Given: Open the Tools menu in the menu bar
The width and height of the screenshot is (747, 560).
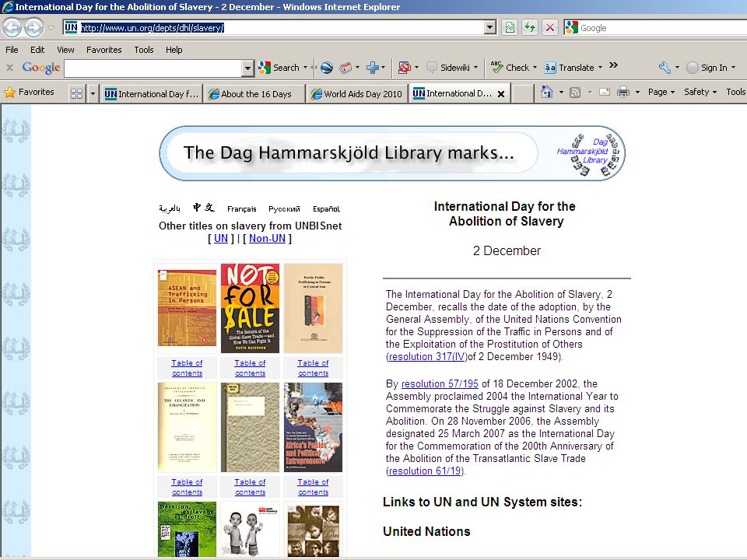Looking at the screenshot, I should (x=143, y=50).
